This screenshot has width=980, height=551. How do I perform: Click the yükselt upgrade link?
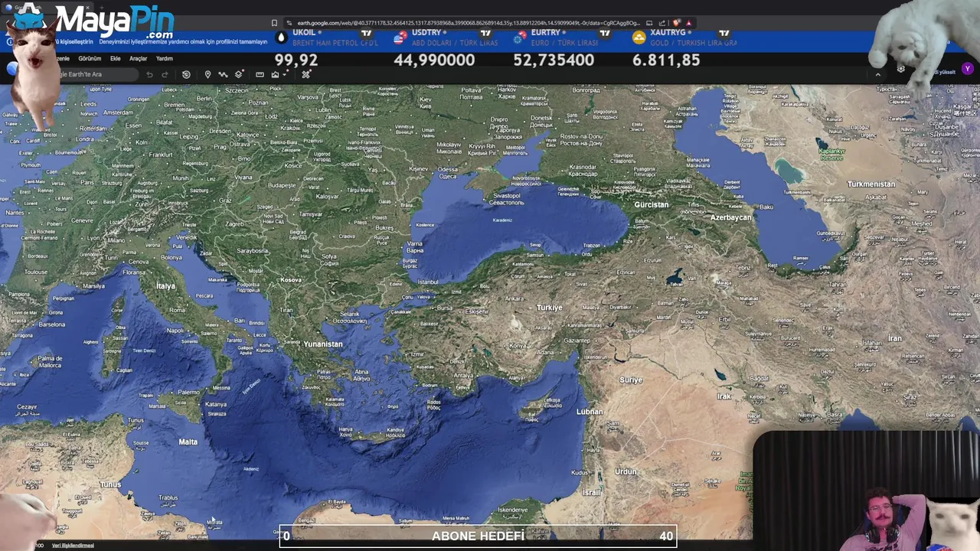coord(946,72)
